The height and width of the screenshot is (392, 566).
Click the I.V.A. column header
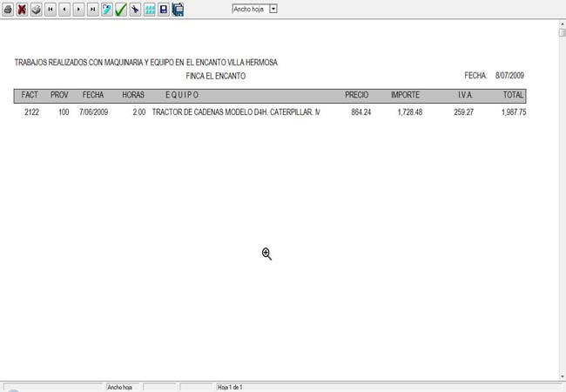465,95
